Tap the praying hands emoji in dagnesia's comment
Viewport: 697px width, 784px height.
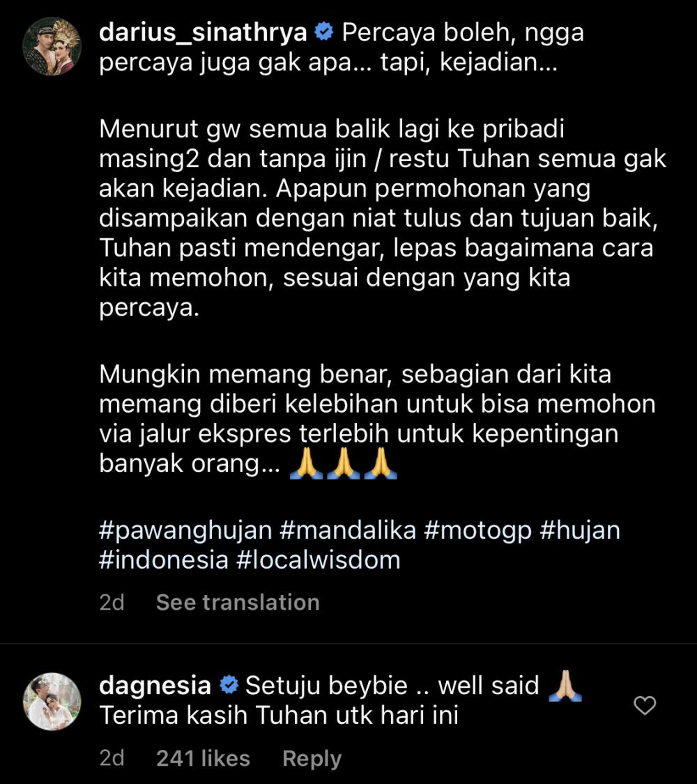(565, 686)
